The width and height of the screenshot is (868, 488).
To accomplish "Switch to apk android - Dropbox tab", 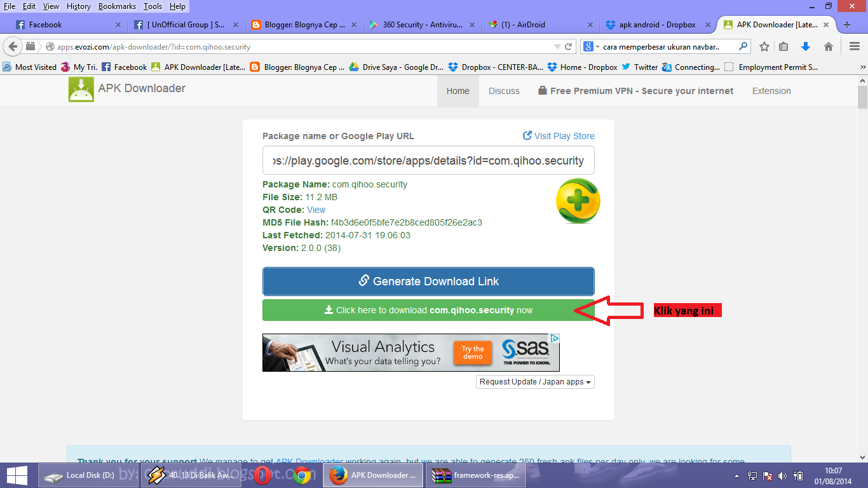I will (x=658, y=25).
